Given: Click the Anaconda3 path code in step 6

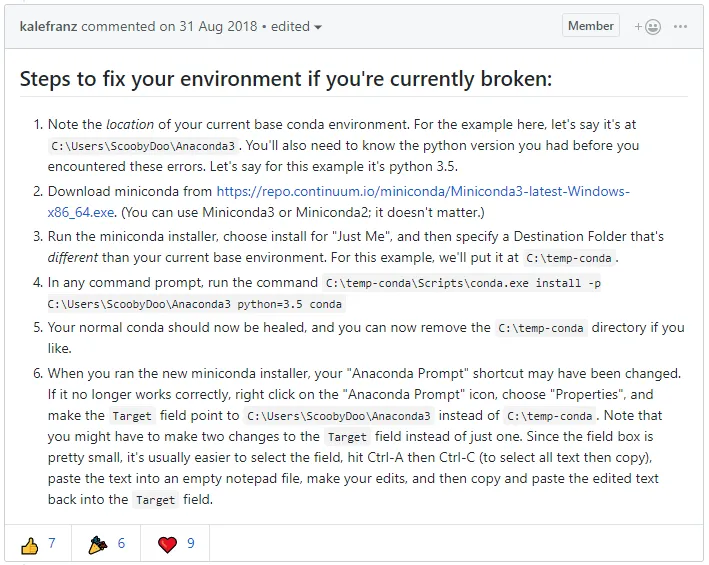Looking at the screenshot, I should point(339,416).
